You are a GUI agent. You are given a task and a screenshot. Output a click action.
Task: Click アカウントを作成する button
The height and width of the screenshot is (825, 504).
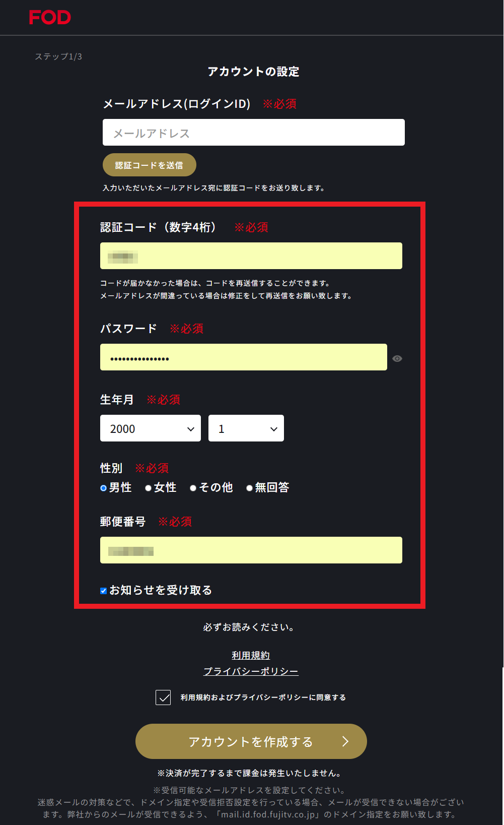[x=251, y=741]
